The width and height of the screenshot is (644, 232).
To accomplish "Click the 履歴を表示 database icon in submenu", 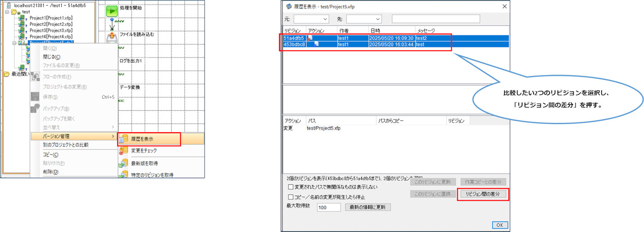I will pos(123,139).
